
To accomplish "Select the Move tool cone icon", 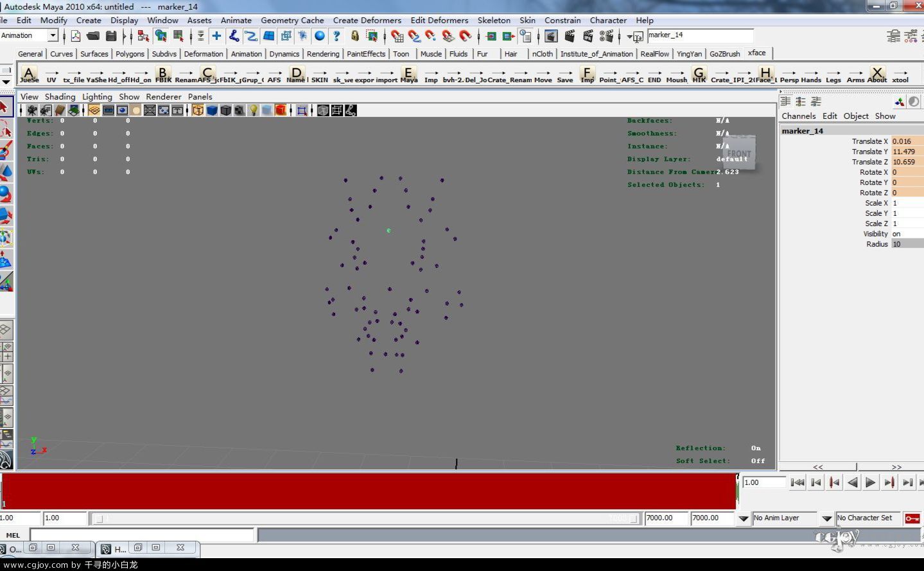I will [6, 171].
